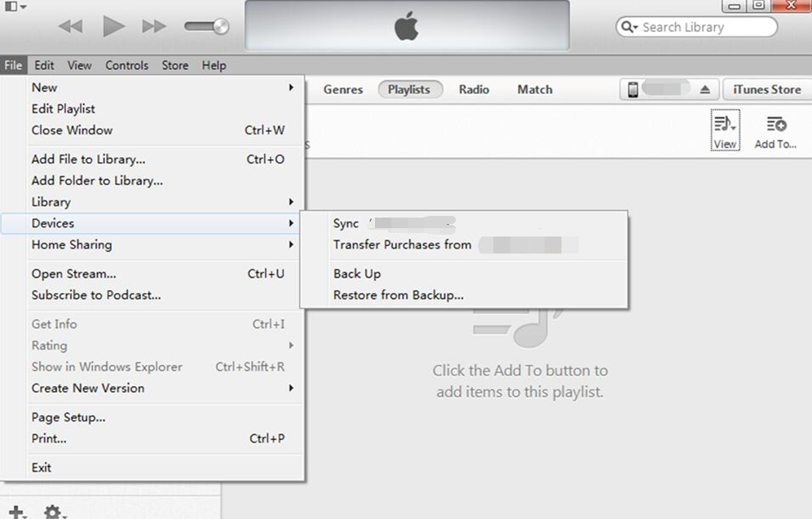The height and width of the screenshot is (519, 812).
Task: Open the mini window dropdown icon
Action: [x=15, y=7]
